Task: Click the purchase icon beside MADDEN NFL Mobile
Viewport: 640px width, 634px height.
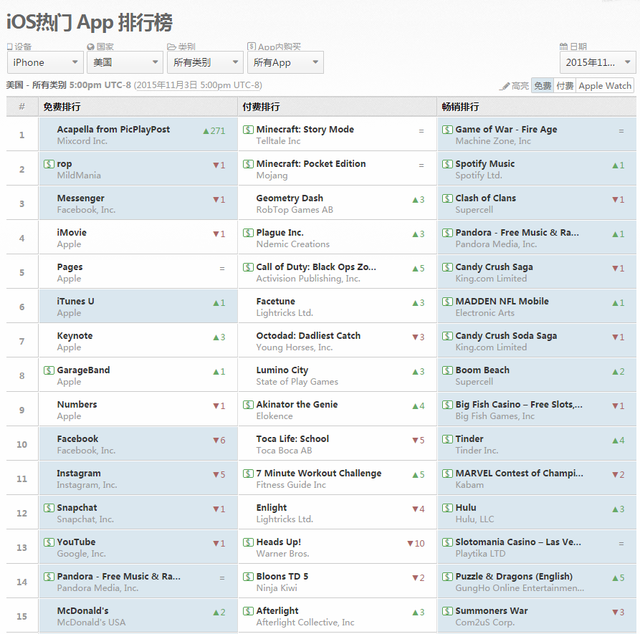Action: coord(447,302)
